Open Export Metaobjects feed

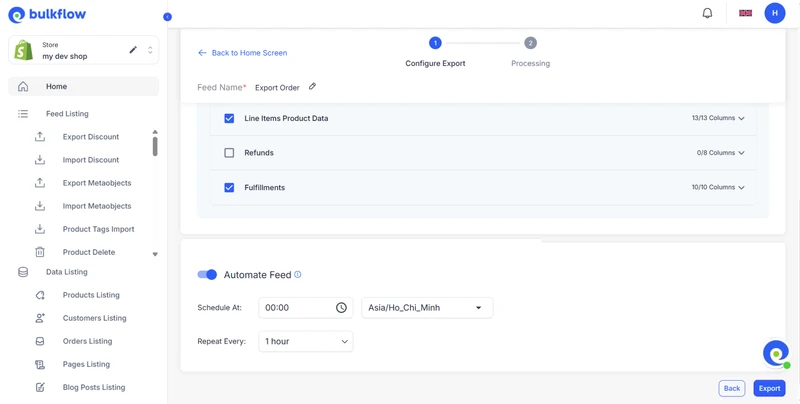(97, 183)
